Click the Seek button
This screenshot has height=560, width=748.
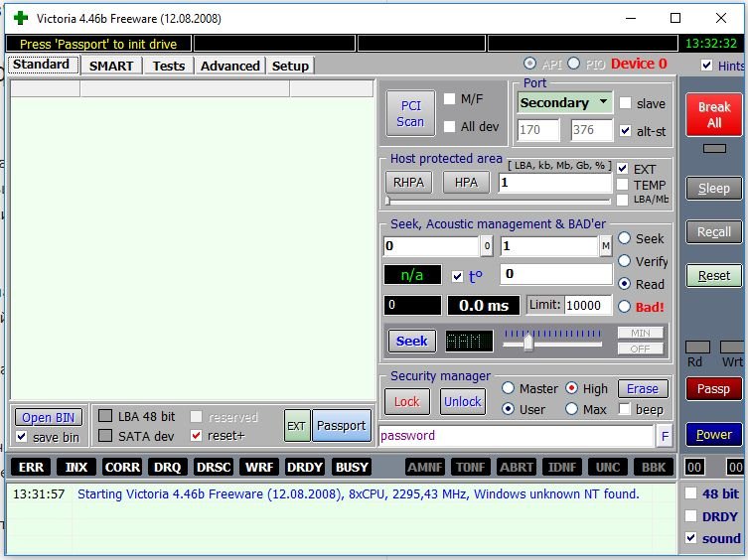click(x=411, y=341)
